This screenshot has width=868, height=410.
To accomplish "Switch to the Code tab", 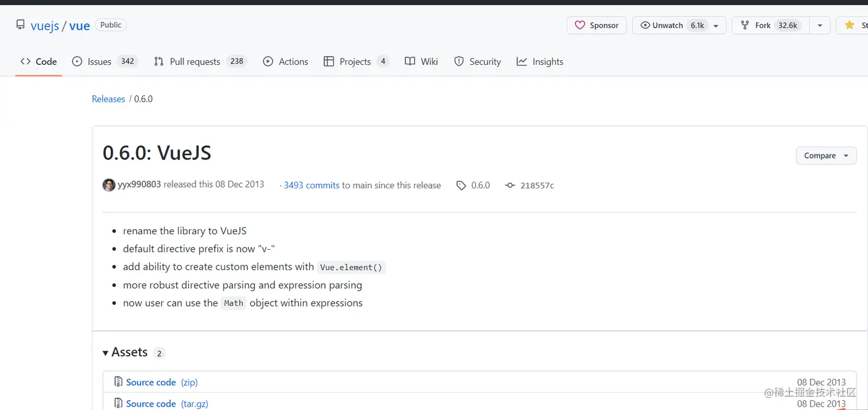I will point(38,61).
